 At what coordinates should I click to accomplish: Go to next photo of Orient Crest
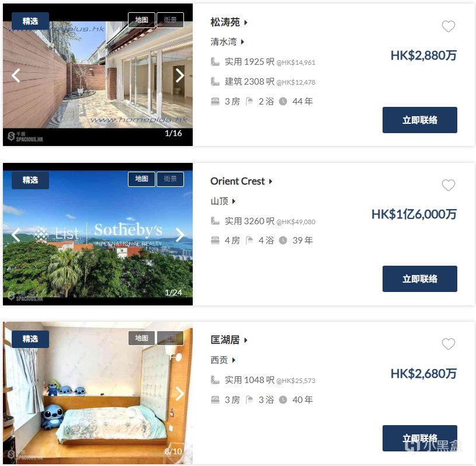point(180,235)
